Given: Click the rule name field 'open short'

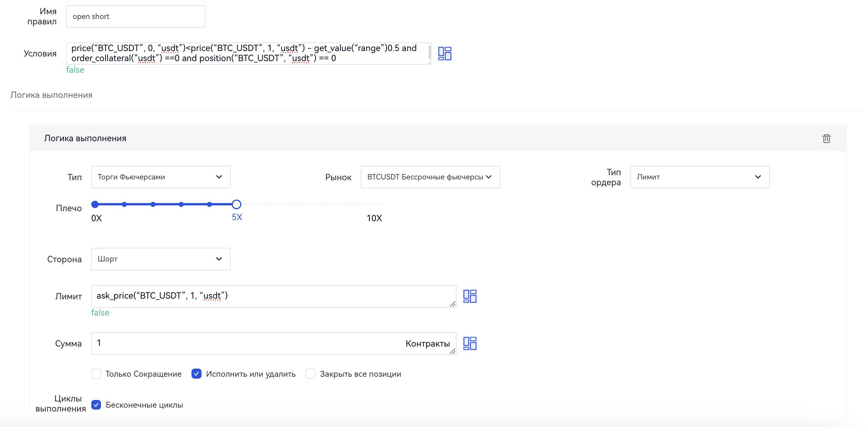Looking at the screenshot, I should point(135,17).
